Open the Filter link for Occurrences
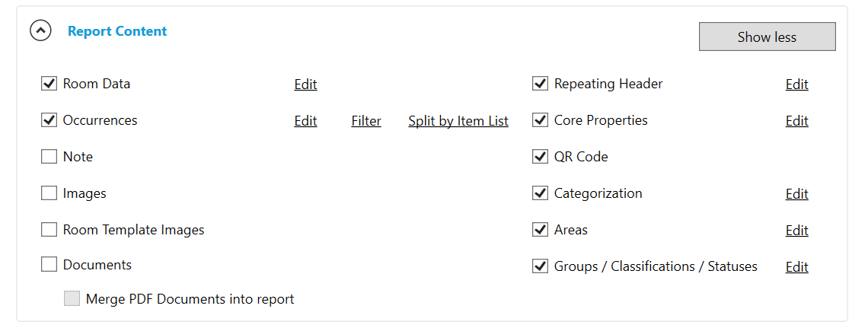Viewport: 868px width, 328px height. pyautogui.click(x=366, y=121)
